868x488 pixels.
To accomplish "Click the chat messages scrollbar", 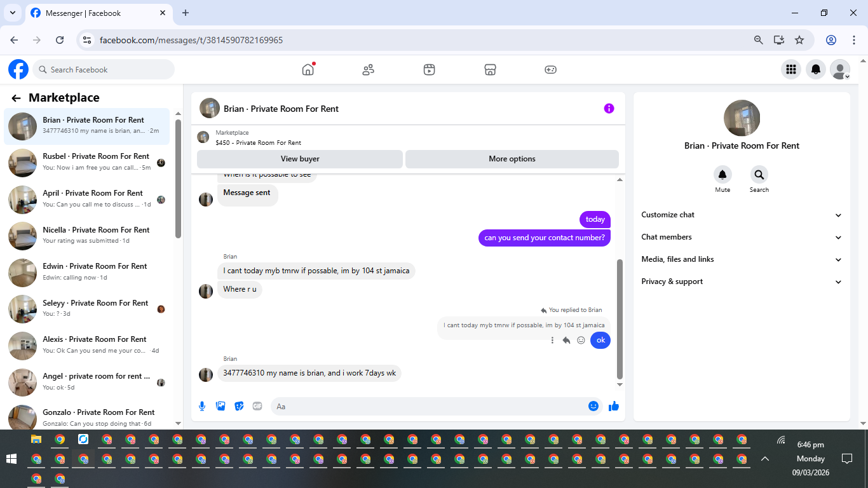I will [620, 319].
